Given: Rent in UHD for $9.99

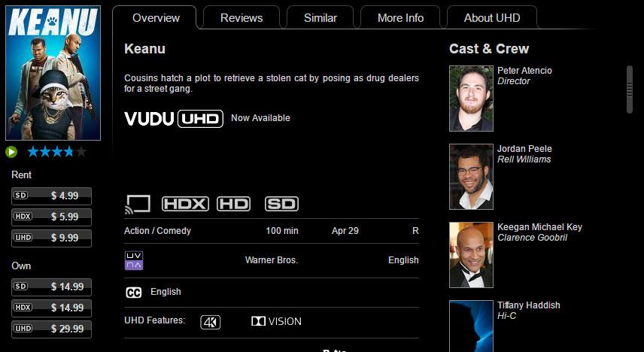Looking at the screenshot, I should [51, 238].
